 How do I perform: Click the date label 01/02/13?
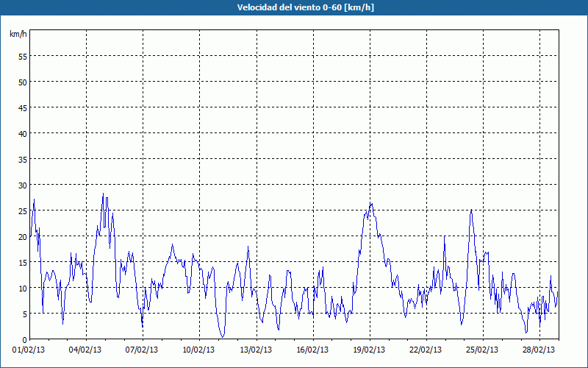(29, 350)
